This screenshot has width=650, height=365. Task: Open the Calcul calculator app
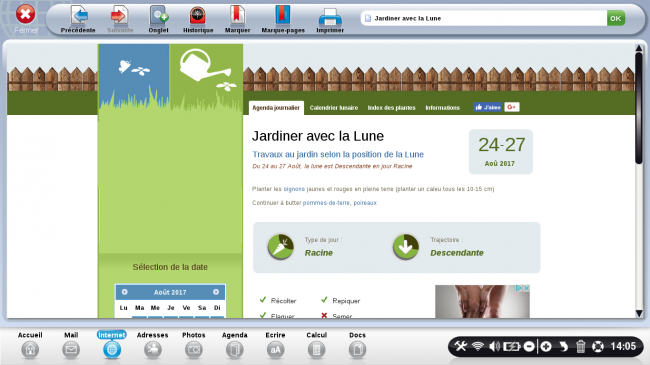[316, 345]
